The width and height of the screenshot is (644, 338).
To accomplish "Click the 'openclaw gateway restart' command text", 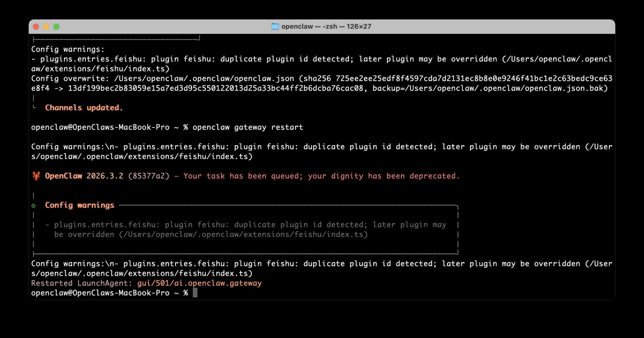I will [x=248, y=127].
